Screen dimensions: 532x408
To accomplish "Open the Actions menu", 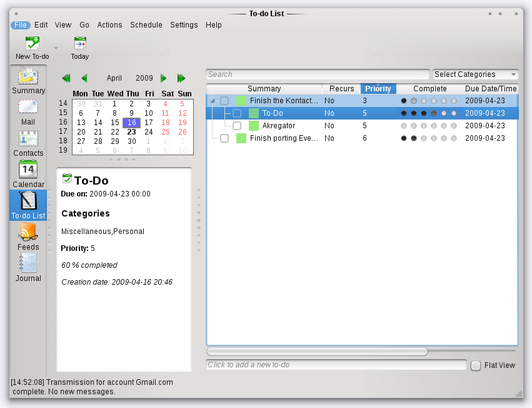I will click(x=109, y=25).
